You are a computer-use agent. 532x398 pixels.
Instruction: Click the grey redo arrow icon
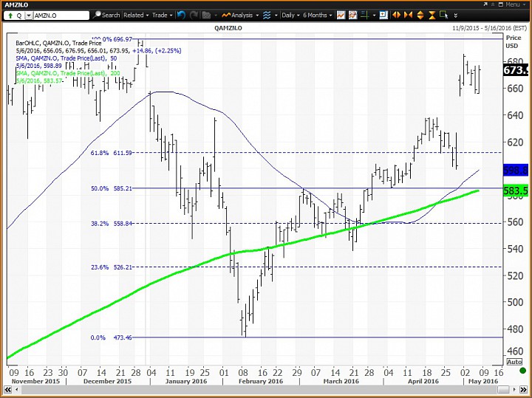(x=194, y=16)
